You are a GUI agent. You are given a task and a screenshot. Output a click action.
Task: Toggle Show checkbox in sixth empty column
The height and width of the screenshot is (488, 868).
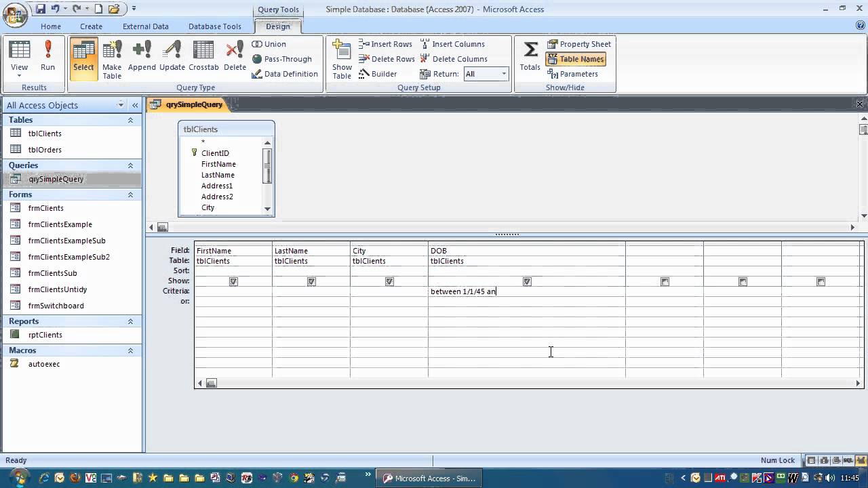pos(743,281)
